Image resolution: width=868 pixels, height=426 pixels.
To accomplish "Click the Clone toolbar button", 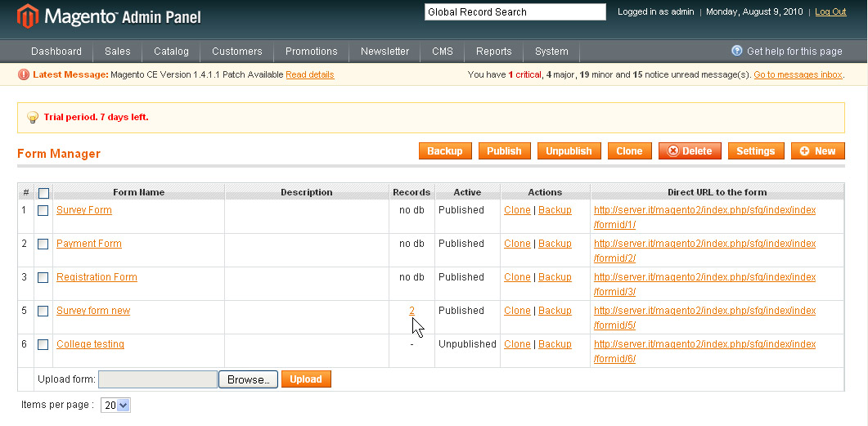I will 629,151.
